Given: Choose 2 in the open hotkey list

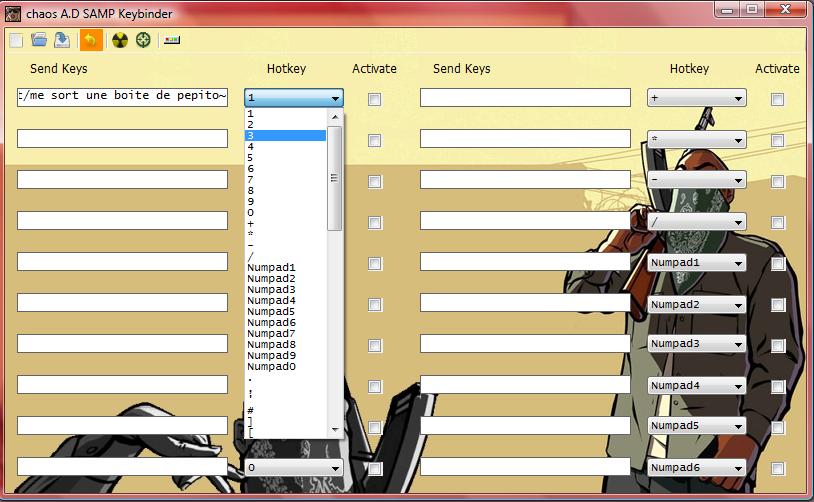Looking at the screenshot, I should pyautogui.click(x=286, y=125).
